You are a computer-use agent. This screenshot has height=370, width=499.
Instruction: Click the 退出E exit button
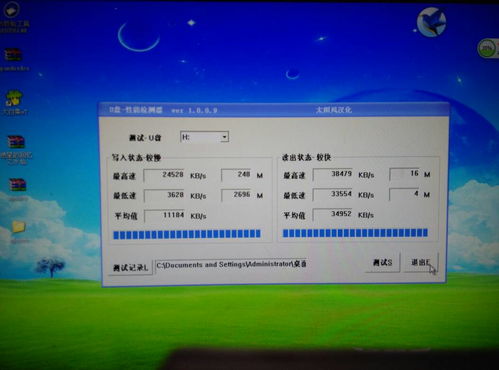(x=421, y=263)
